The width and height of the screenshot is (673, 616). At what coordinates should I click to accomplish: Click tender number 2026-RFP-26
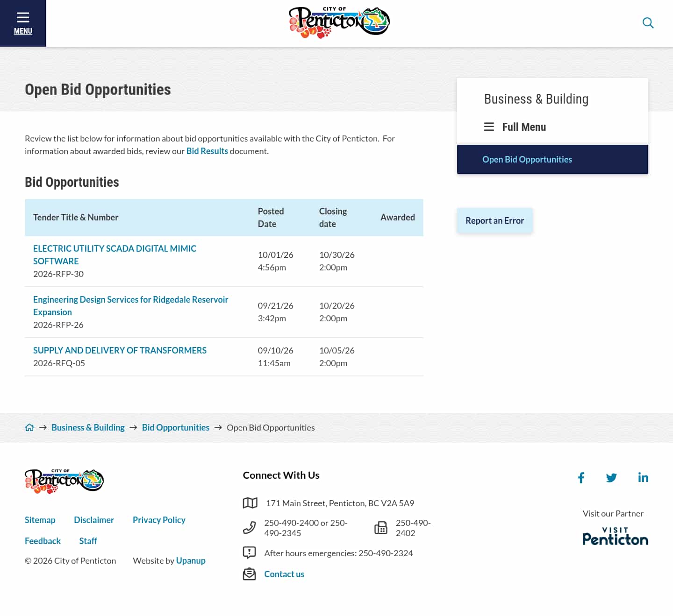[x=58, y=325]
